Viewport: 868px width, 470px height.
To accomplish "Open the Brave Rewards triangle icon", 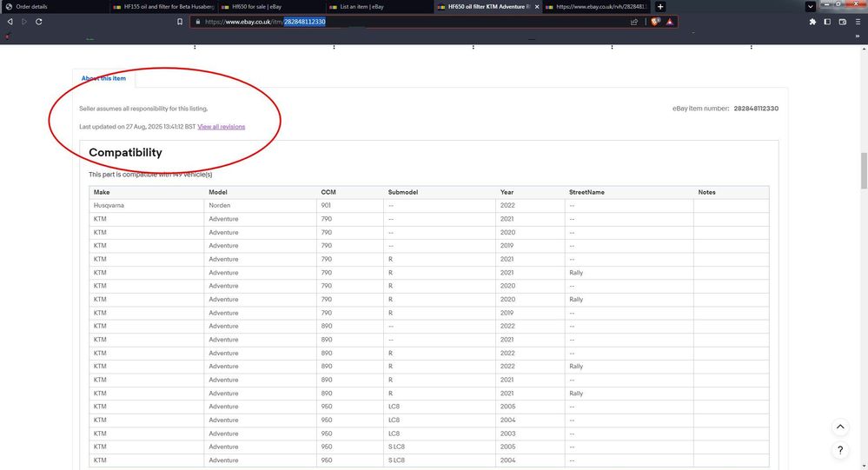I will click(x=669, y=22).
